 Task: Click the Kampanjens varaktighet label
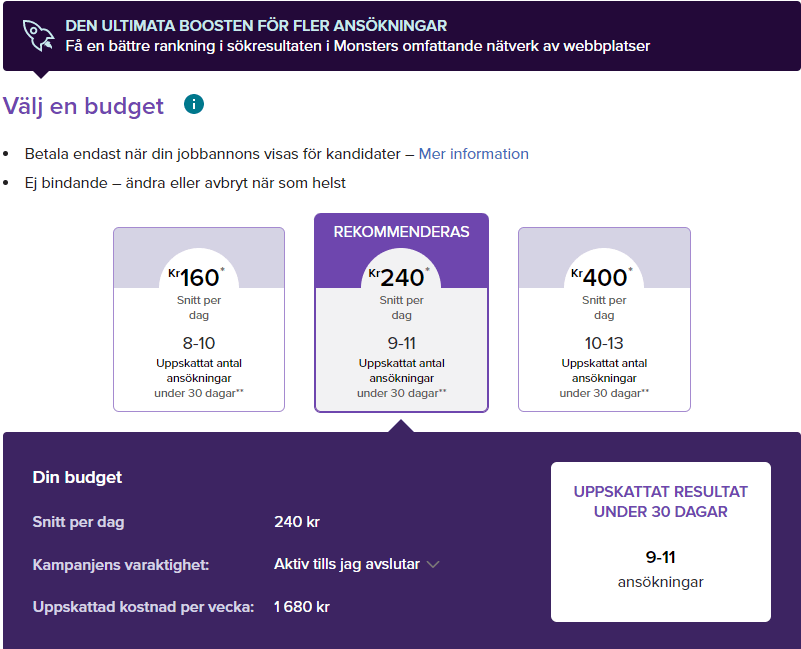tap(121, 565)
